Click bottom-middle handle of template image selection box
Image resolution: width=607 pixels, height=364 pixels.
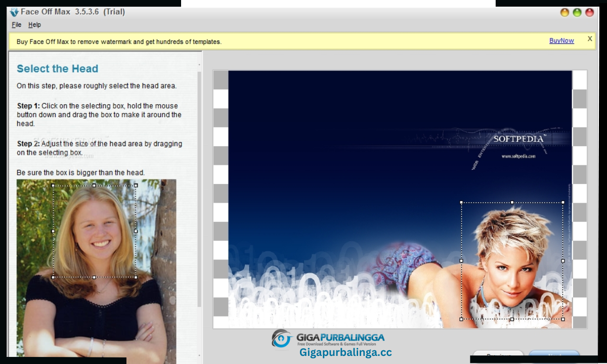[512, 320]
